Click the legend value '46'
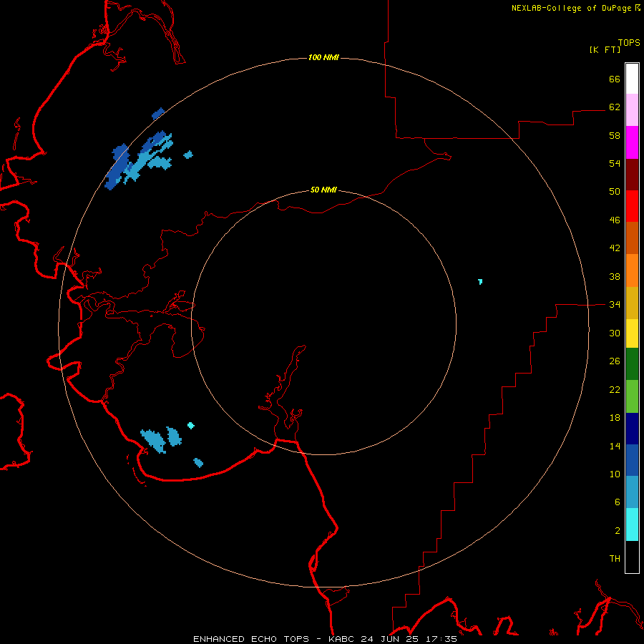This screenshot has width=644, height=644. pos(615,220)
